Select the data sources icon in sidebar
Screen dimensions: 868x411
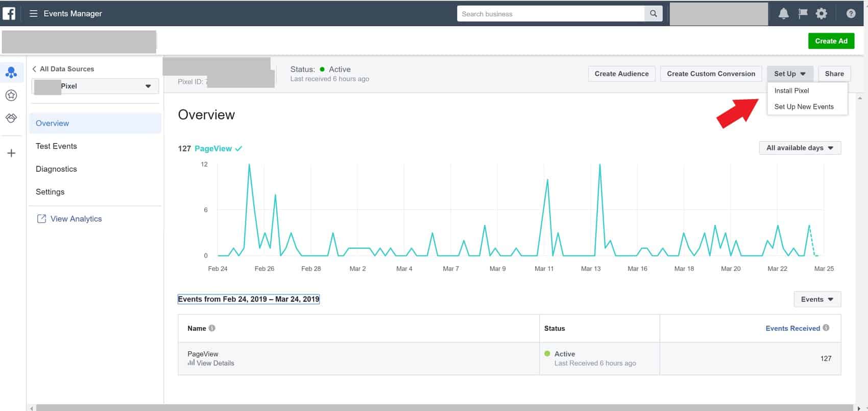pyautogui.click(x=11, y=73)
